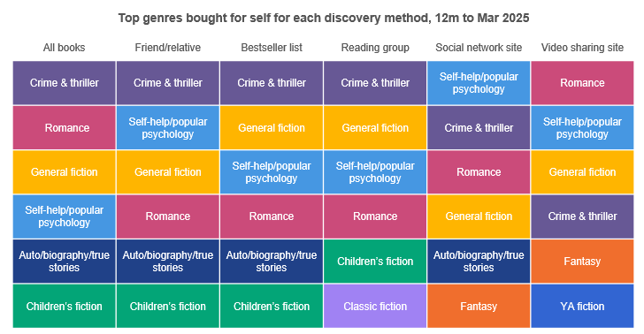
Task: Select the 'All books' column header
Action: 64,48
